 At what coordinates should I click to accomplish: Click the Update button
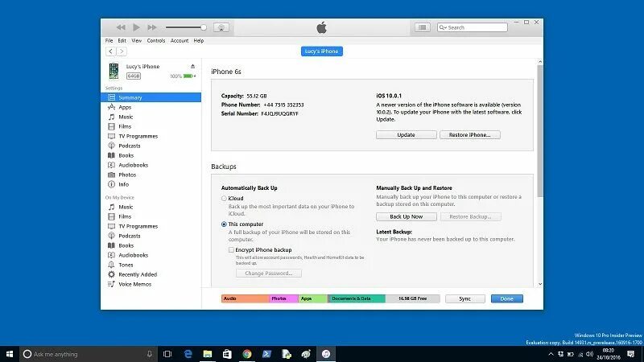407,134
